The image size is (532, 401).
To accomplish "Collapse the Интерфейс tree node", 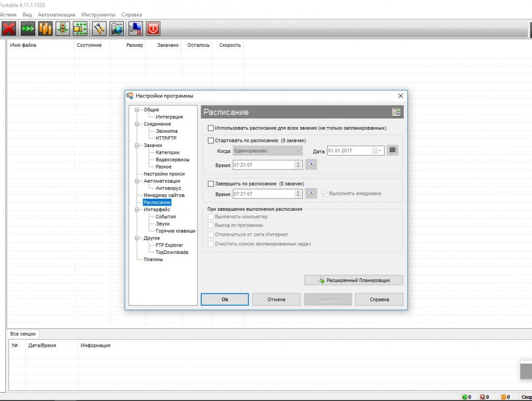I will coord(137,210).
